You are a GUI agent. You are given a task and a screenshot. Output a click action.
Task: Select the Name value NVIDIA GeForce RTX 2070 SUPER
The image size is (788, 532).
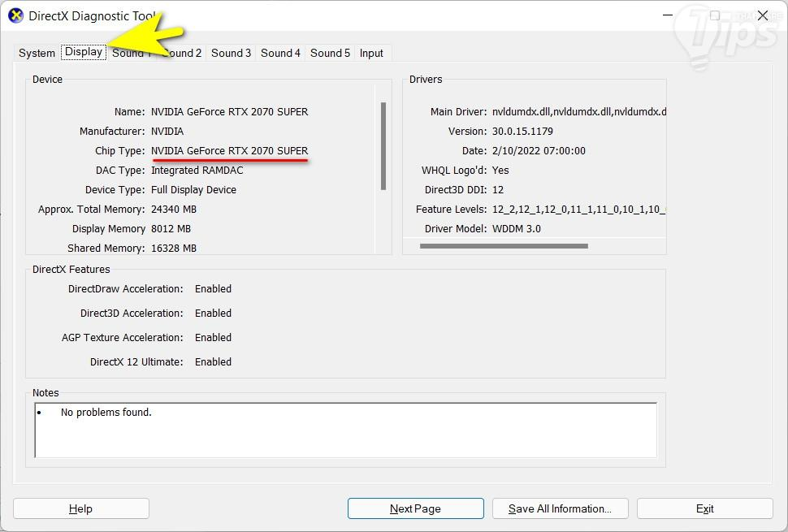(x=230, y=111)
